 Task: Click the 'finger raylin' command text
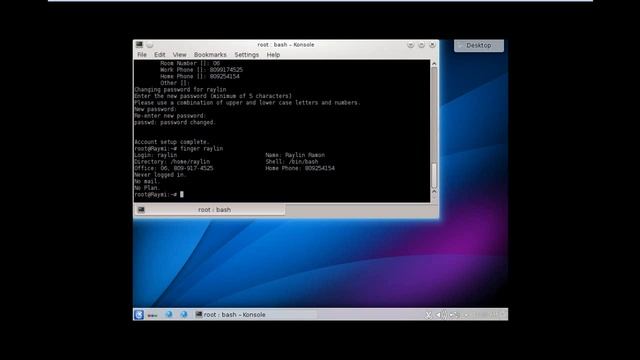202,149
